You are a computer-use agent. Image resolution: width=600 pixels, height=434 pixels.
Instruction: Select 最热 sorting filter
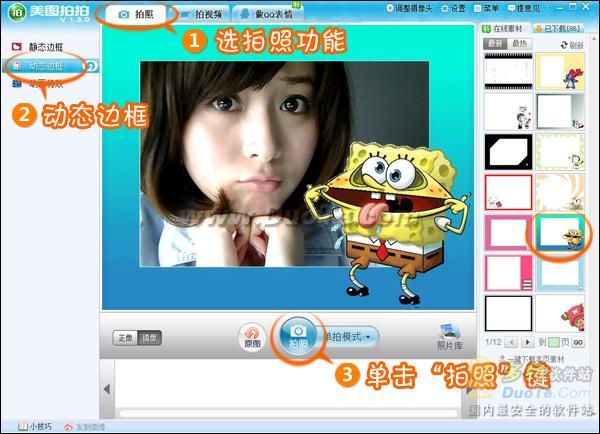coord(519,44)
